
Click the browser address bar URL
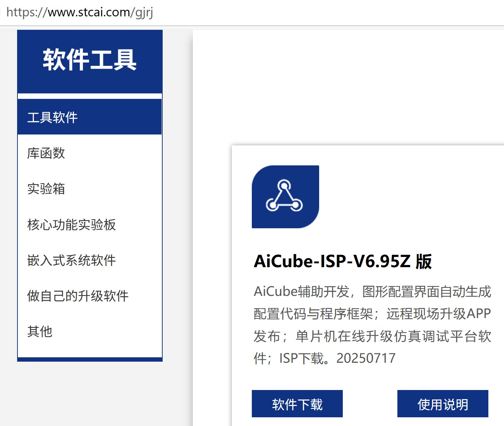point(81,13)
